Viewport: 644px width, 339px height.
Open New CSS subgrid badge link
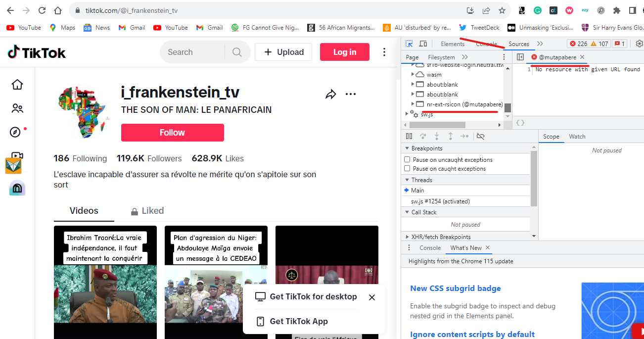pos(456,289)
